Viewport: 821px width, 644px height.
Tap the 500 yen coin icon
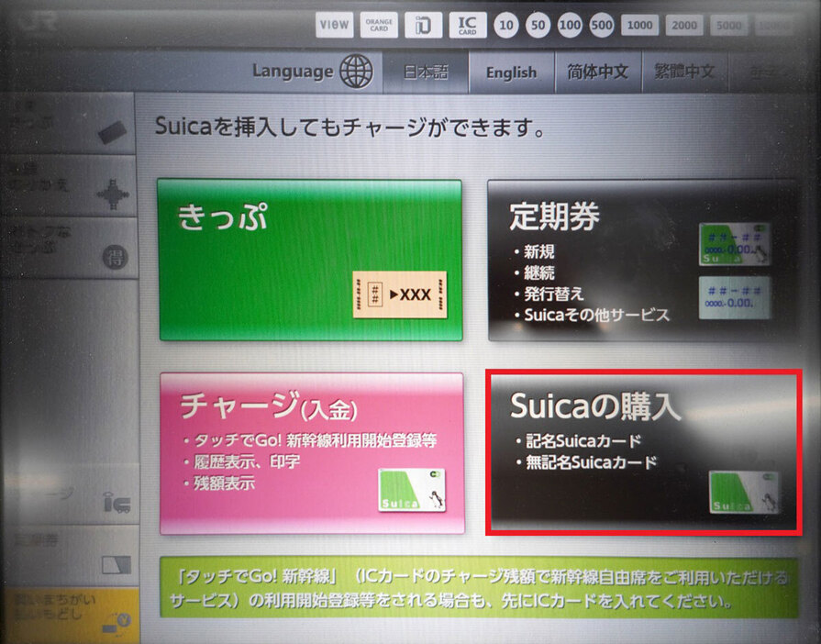click(x=602, y=25)
